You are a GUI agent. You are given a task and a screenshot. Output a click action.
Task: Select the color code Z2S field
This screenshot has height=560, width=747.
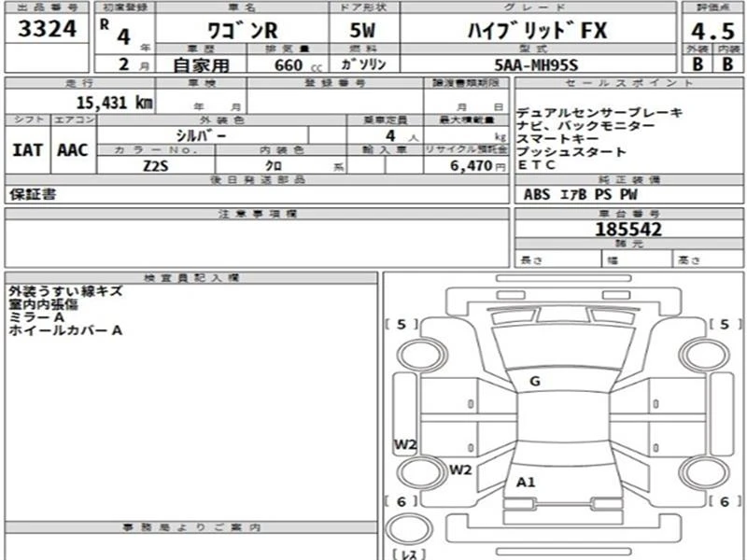click(x=156, y=166)
